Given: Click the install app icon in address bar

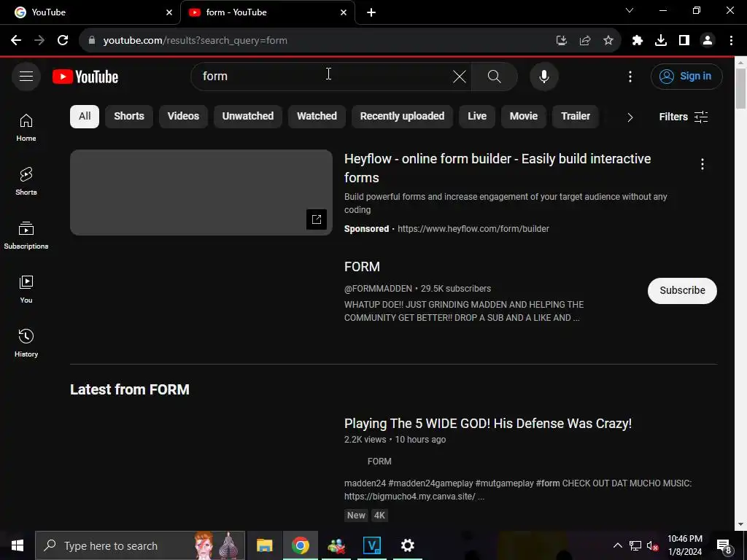Looking at the screenshot, I should (x=561, y=41).
